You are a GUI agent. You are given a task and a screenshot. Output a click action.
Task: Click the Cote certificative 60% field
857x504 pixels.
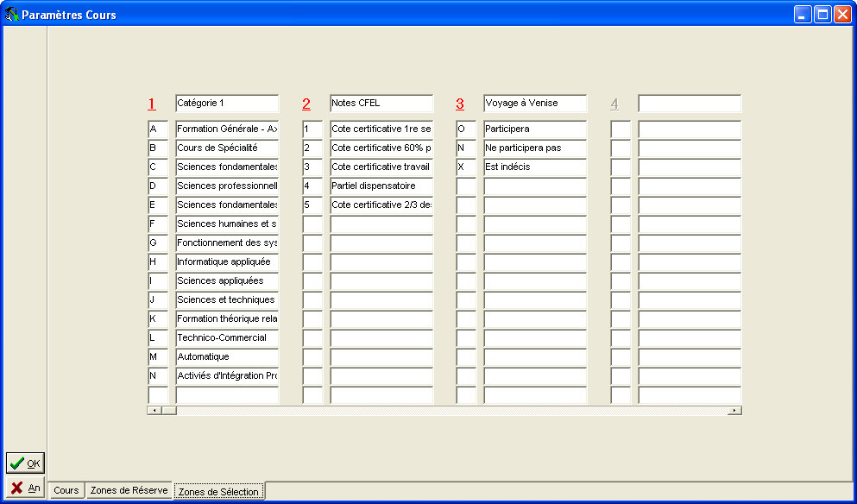[x=381, y=148]
